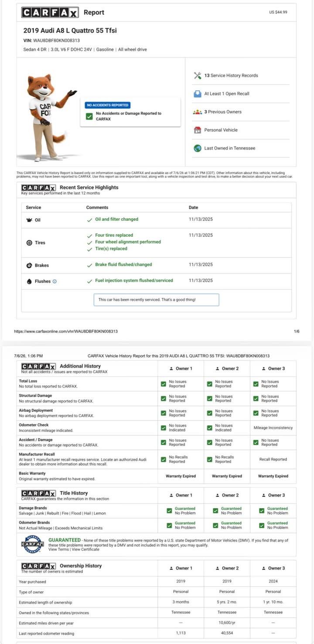
Task: Click the brake disc icon in the Brakes row
Action: coord(29,265)
